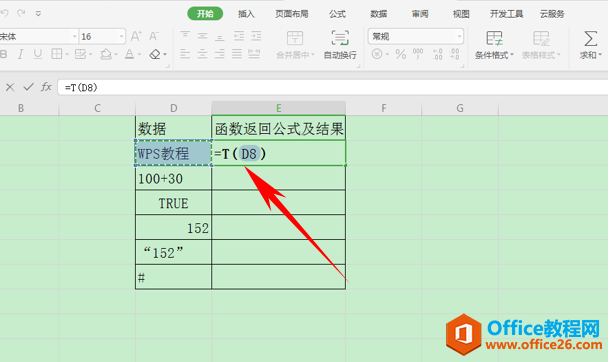Click the percent style icon
The image size is (609, 362).
pos(401,54)
